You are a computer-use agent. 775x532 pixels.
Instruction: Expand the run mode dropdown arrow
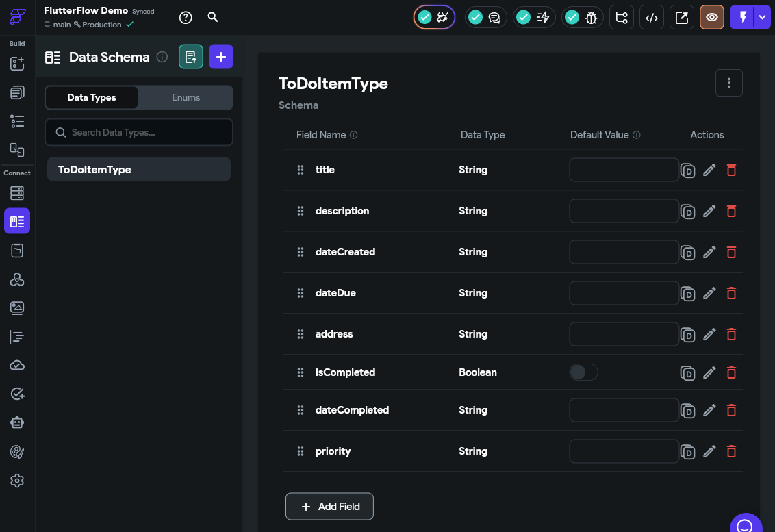coord(762,17)
